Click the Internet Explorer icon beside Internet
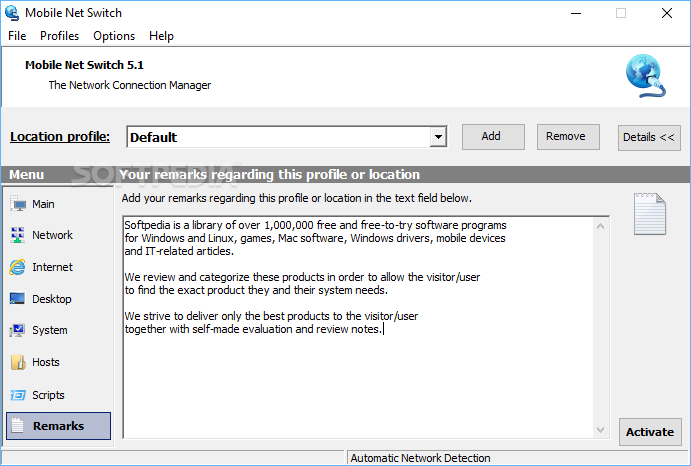Image resolution: width=691 pixels, height=466 pixels. click(x=18, y=267)
